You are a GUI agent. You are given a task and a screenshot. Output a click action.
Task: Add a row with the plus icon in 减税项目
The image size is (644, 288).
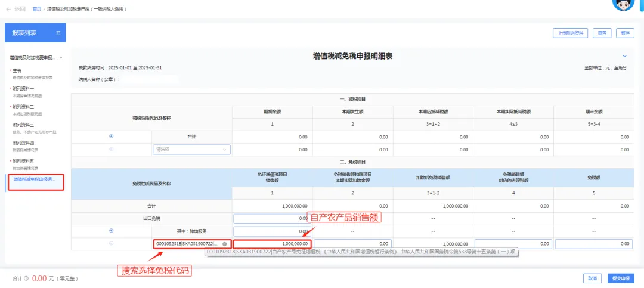pyautogui.click(x=111, y=136)
